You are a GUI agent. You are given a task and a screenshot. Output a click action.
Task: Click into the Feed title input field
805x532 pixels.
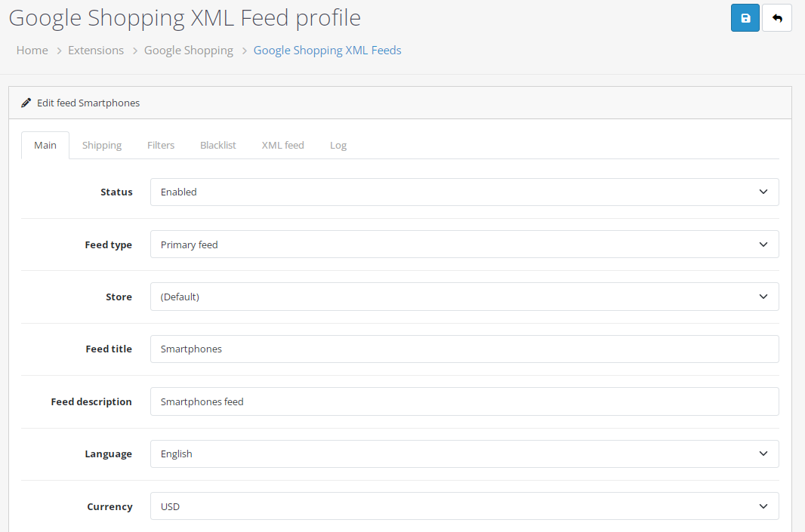pos(464,349)
